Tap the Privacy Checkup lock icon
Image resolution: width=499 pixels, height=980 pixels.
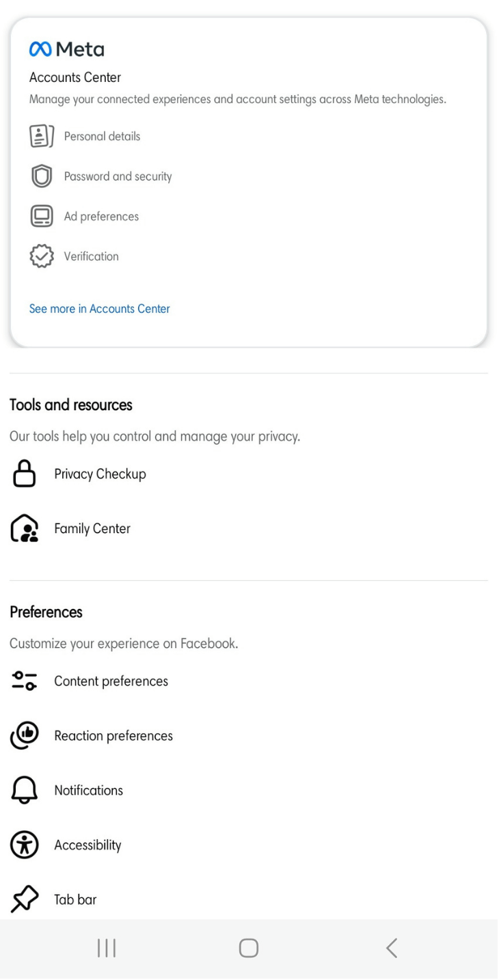pyautogui.click(x=24, y=474)
